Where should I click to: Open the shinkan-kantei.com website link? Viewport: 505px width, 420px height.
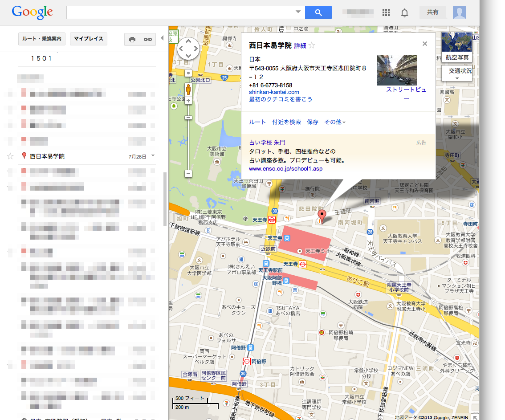click(274, 92)
